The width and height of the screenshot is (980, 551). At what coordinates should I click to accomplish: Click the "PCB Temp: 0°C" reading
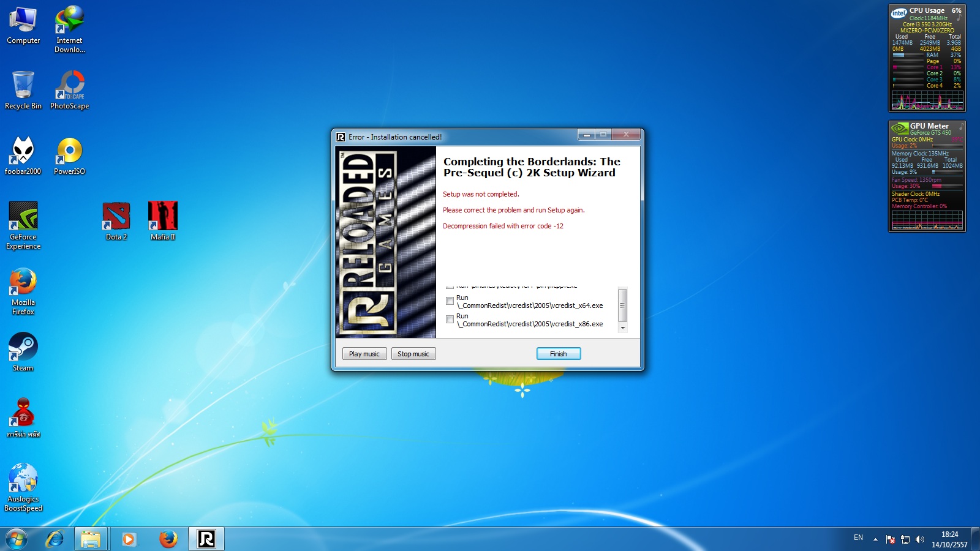click(x=910, y=200)
